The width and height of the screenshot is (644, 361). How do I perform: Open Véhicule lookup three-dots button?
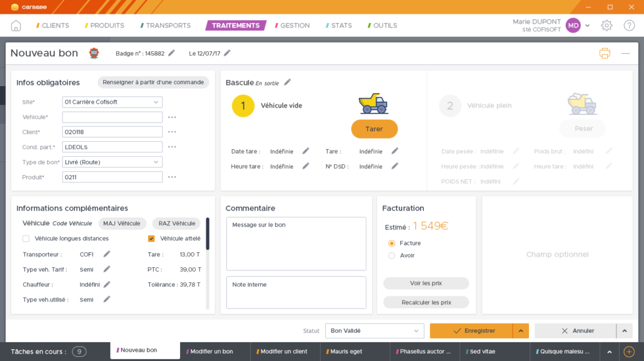pos(172,117)
